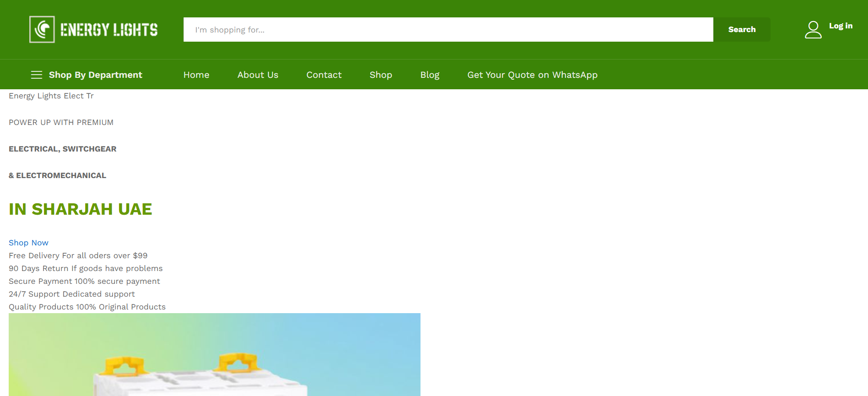Open the Shop menu item
Viewport: 868px width, 396px height.
(381, 75)
